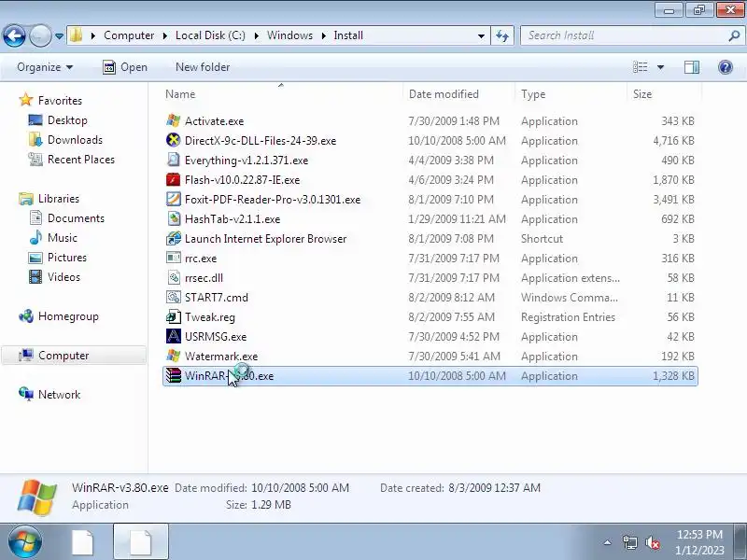Image resolution: width=747 pixels, height=560 pixels.
Task: Open Documents library
Action: click(x=76, y=217)
